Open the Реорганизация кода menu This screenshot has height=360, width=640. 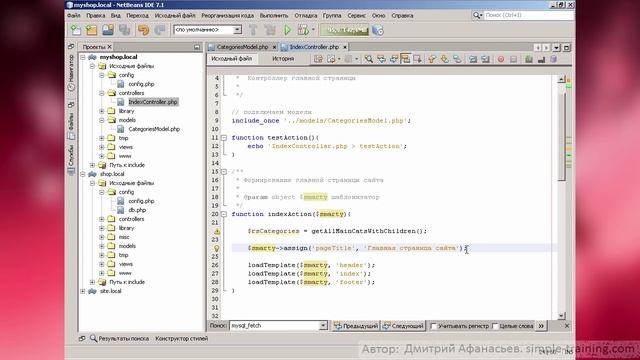[227, 16]
